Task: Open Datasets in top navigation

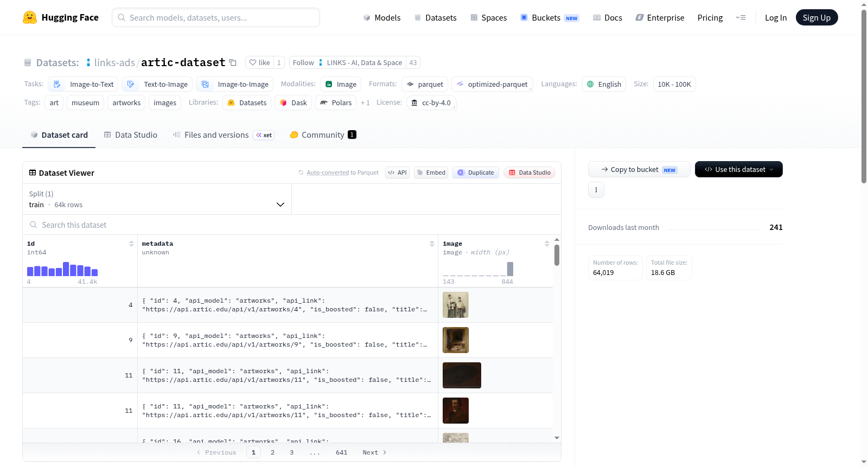Action: tap(435, 17)
